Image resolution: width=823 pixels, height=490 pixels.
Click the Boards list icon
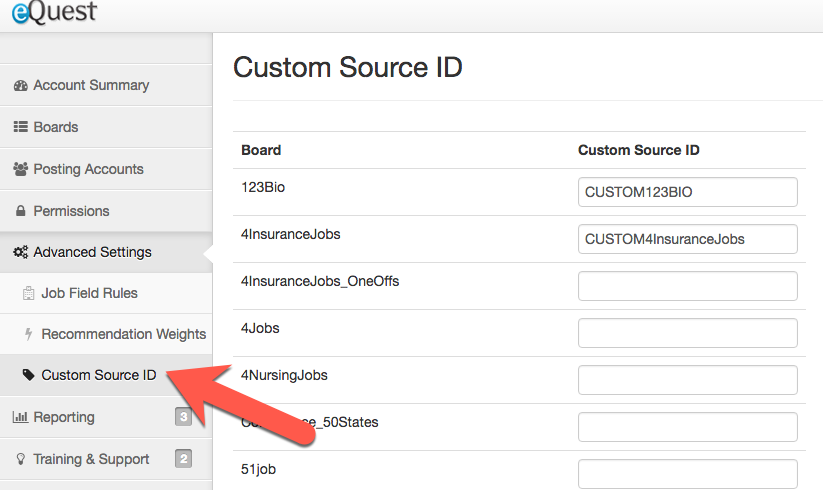point(20,127)
